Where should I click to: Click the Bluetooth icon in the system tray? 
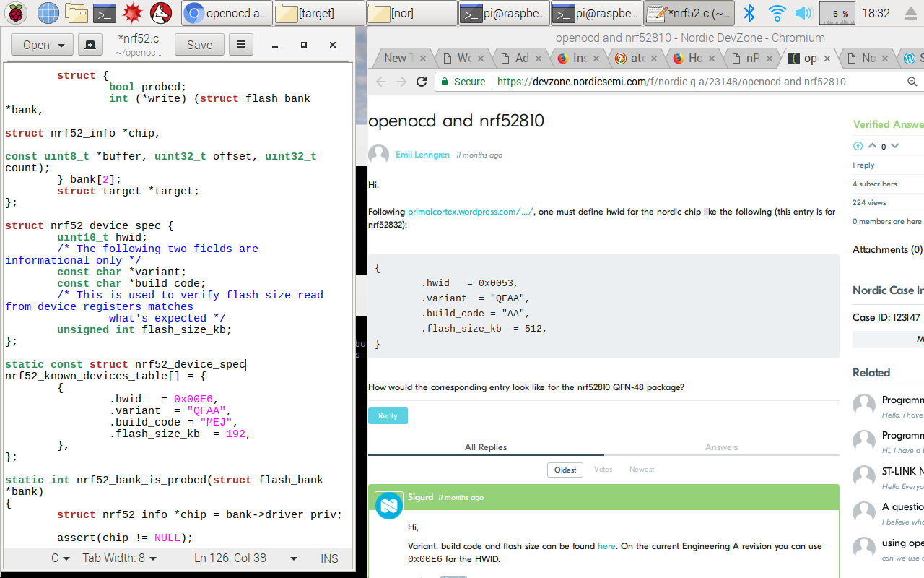point(749,13)
